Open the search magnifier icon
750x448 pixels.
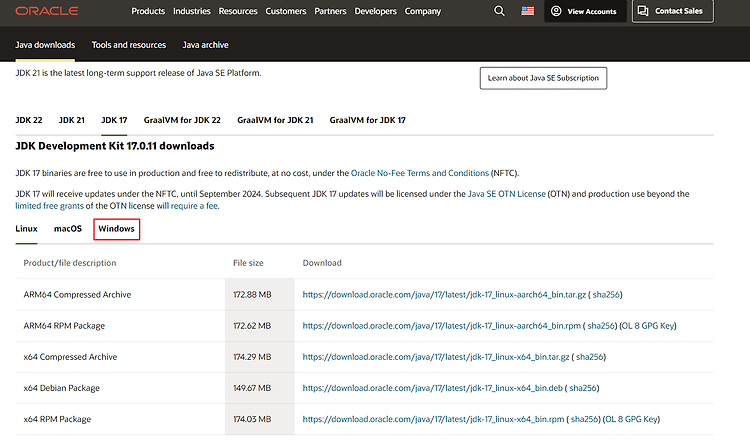tap(499, 11)
